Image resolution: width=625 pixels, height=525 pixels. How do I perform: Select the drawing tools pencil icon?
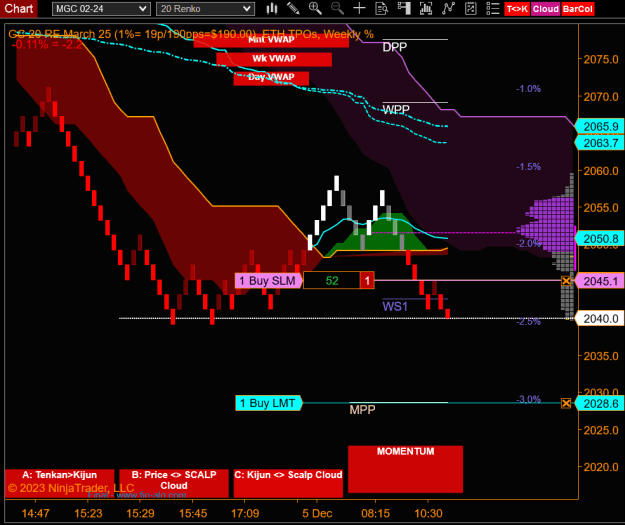click(x=293, y=8)
